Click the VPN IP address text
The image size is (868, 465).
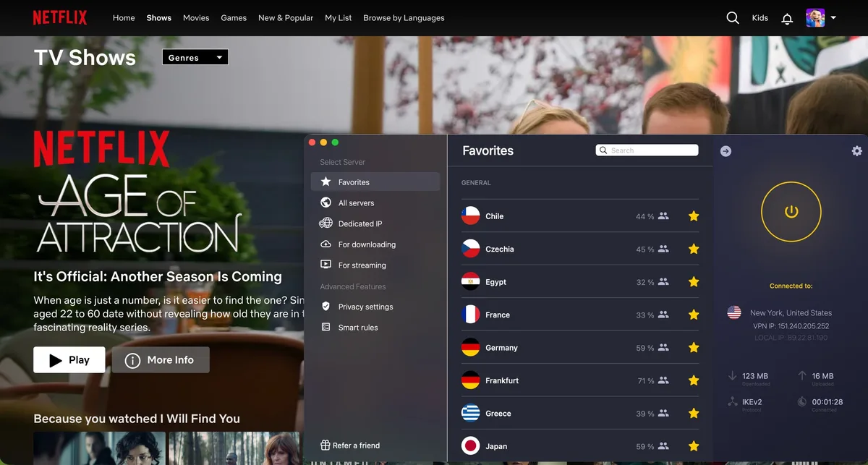click(791, 326)
